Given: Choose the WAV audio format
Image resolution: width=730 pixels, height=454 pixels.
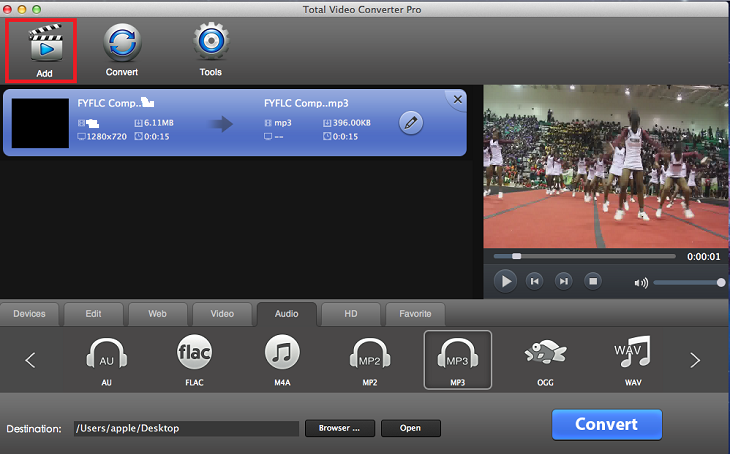Looking at the screenshot, I should [x=633, y=360].
